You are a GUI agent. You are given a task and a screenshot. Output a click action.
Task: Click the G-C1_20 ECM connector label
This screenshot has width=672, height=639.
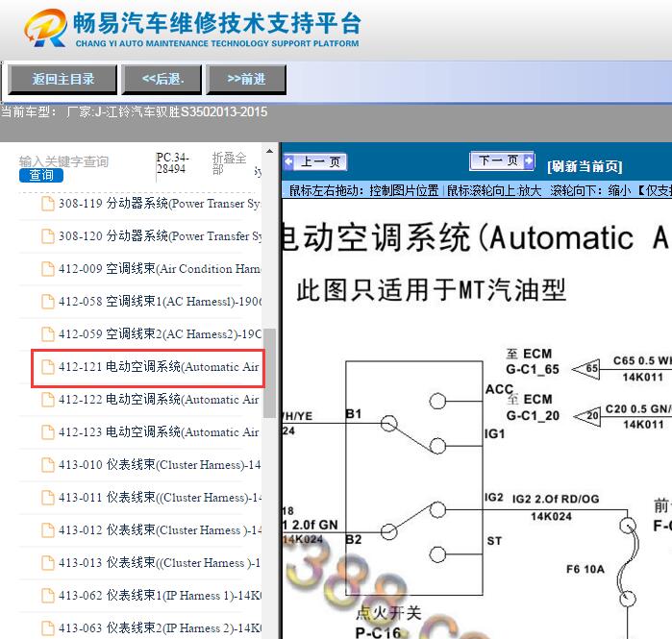[533, 415]
